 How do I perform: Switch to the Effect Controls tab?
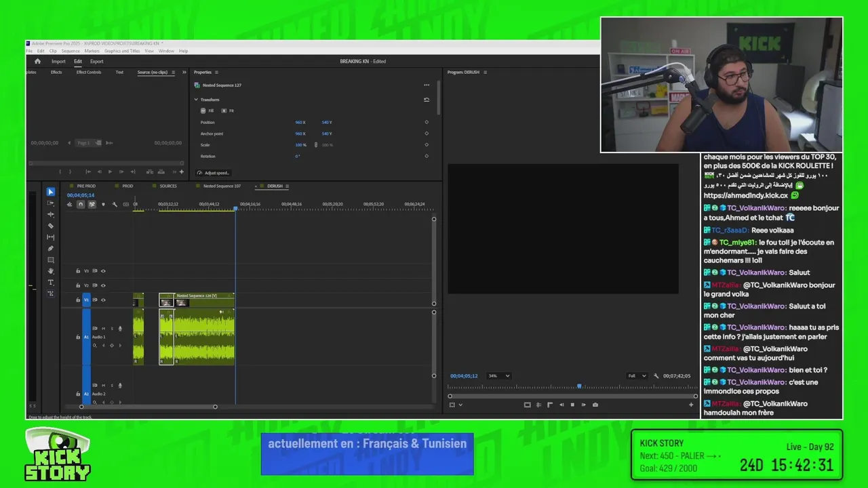89,72
